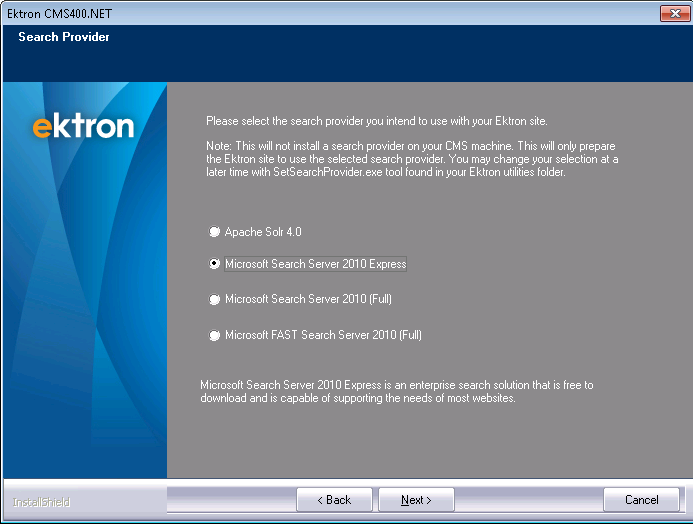Cancel the installation
The height and width of the screenshot is (525, 693).
[641, 500]
